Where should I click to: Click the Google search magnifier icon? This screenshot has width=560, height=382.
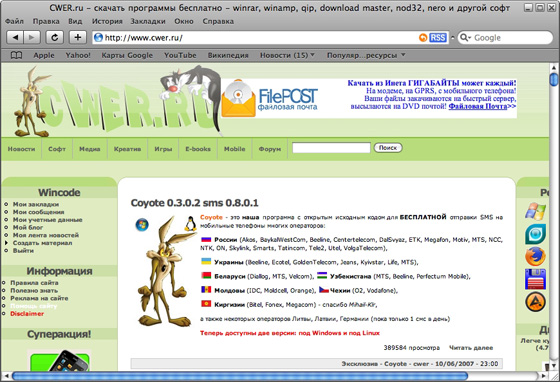(x=464, y=37)
